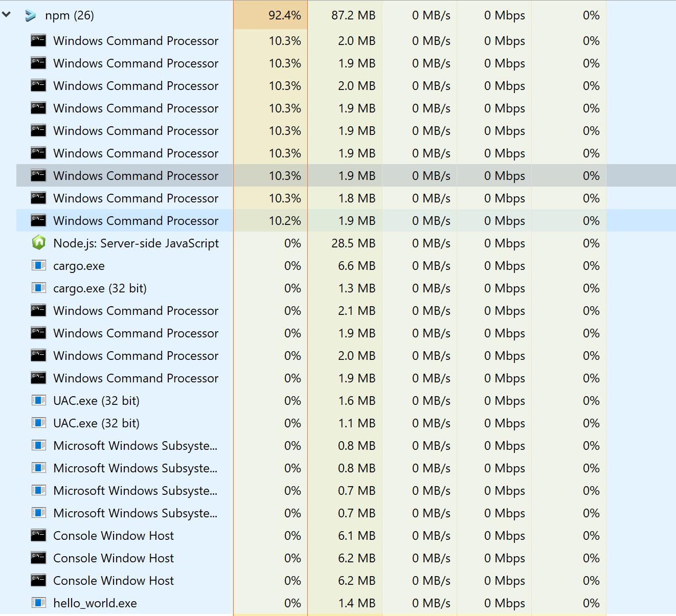Select the Node.js Server-side JavaScript process
This screenshot has height=616, width=676.
coord(136,243)
